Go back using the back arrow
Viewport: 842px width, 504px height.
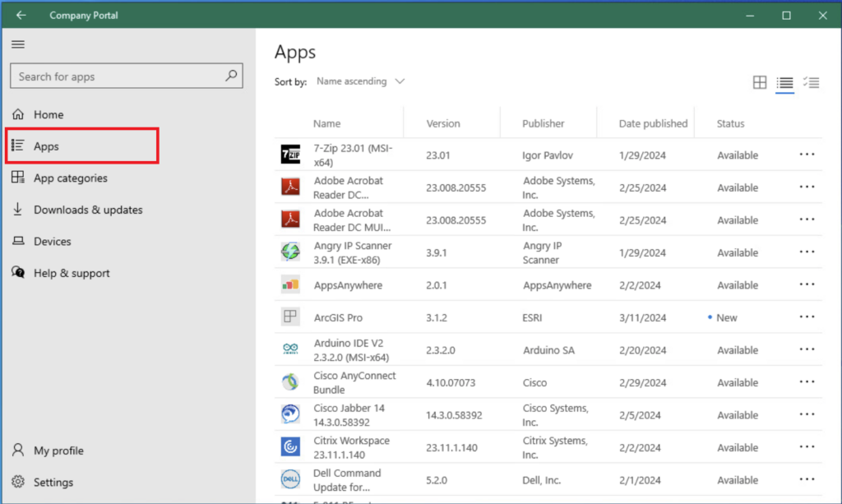pos(21,15)
